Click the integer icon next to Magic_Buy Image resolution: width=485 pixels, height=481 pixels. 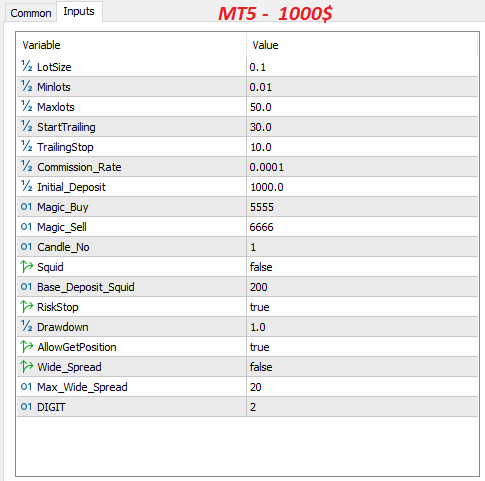pos(26,207)
